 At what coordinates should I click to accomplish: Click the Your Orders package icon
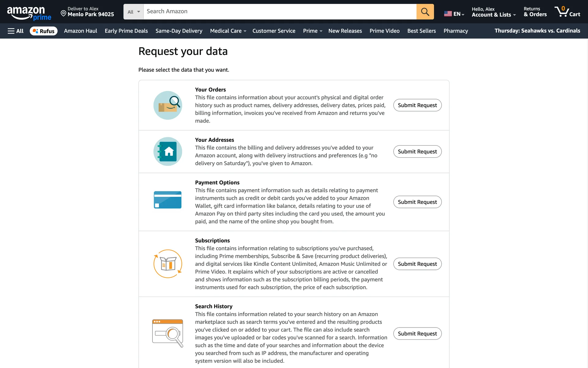pyautogui.click(x=168, y=105)
